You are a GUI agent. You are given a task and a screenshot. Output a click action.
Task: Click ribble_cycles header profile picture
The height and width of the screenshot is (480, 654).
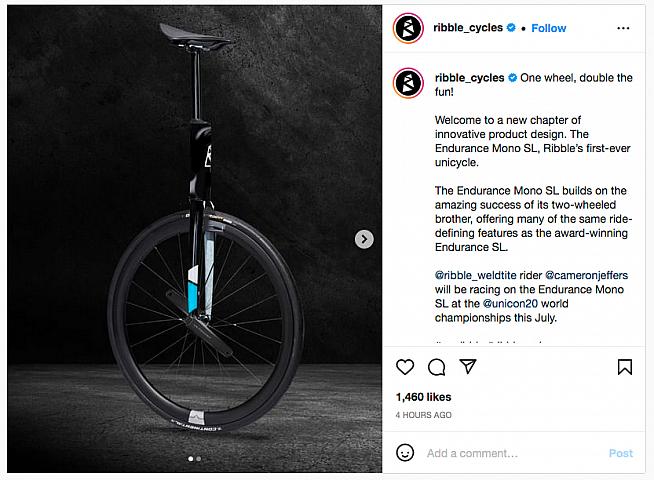[408, 28]
